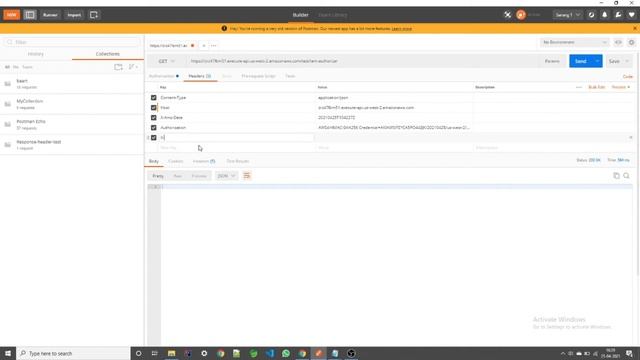Open the response Body tab
This screenshot has height=360, width=640.
[154, 161]
